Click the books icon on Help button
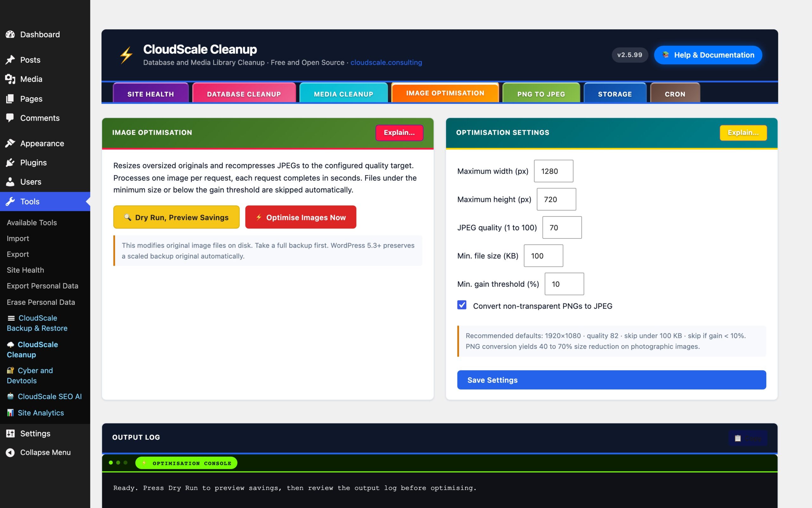This screenshot has width=812, height=508. pos(666,55)
